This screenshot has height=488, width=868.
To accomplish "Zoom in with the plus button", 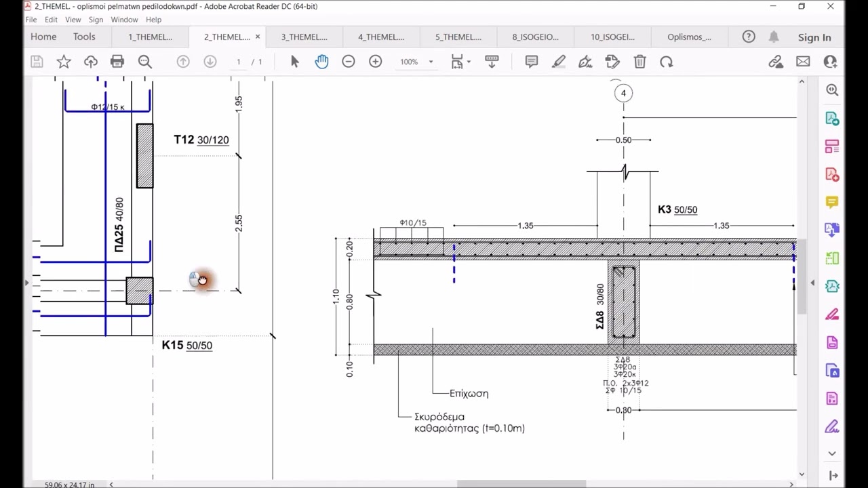I will coord(376,62).
